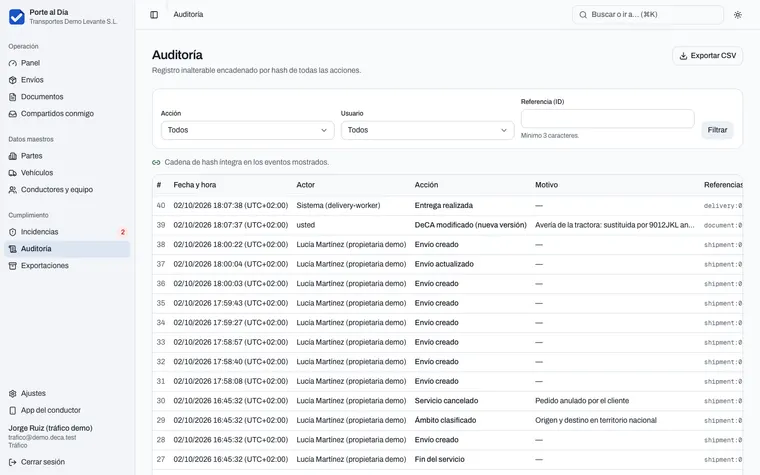Screen dimensions: 760x475
Task: Click the Fecha y hora column header
Action: [195, 185]
